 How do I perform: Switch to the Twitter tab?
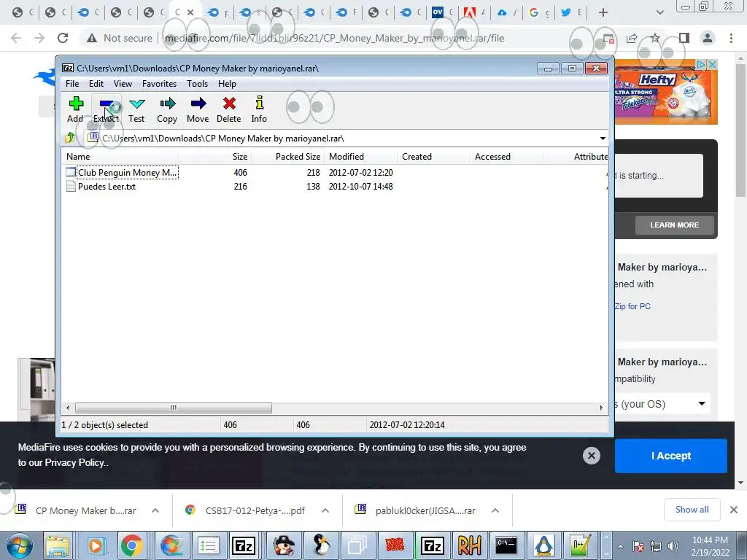coord(570,12)
